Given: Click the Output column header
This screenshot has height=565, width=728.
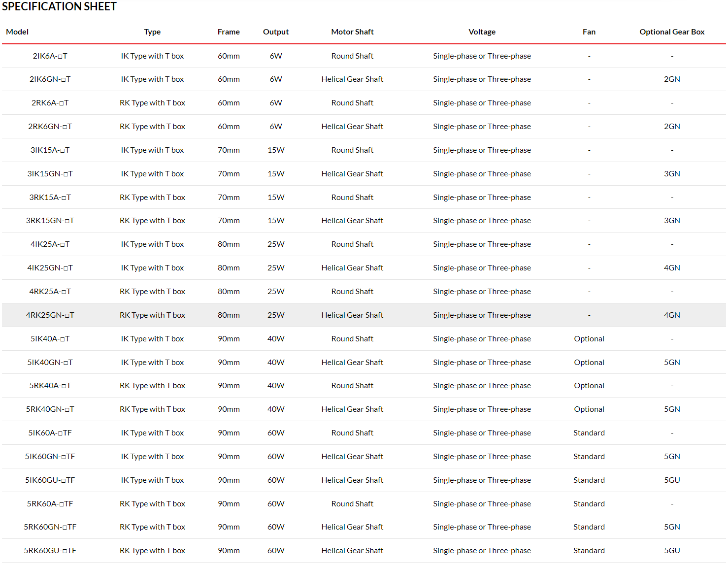Looking at the screenshot, I should click(276, 32).
